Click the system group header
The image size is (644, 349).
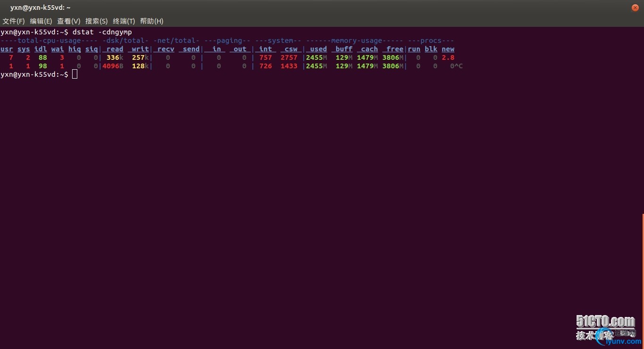coord(278,41)
